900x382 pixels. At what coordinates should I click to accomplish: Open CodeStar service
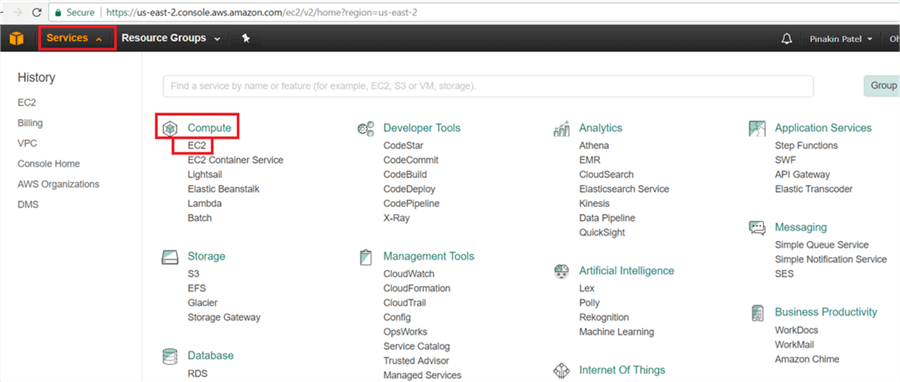coord(404,146)
